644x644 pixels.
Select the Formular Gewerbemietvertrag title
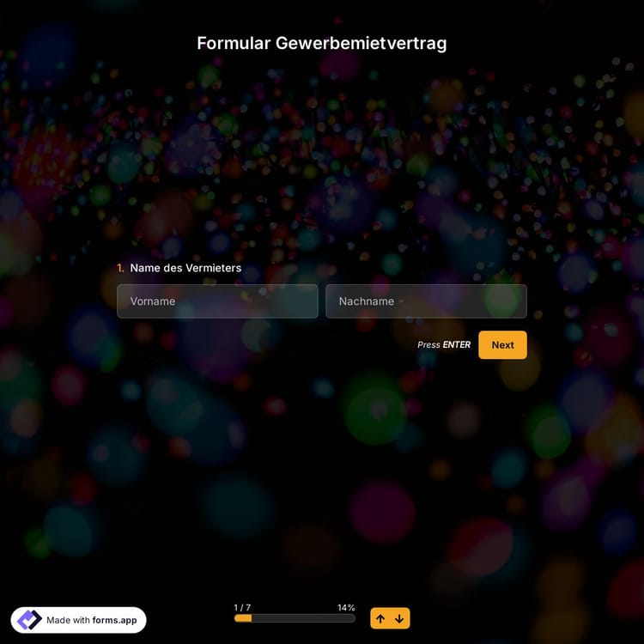click(321, 43)
